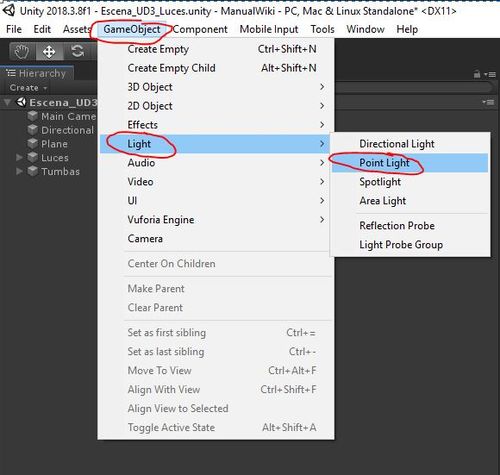Open the 3D Object submenu

coord(215,87)
